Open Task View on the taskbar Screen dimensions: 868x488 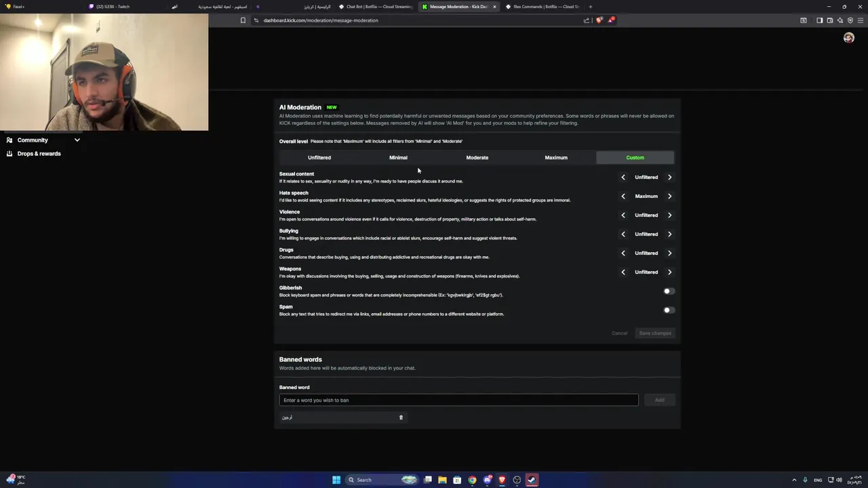(428, 480)
